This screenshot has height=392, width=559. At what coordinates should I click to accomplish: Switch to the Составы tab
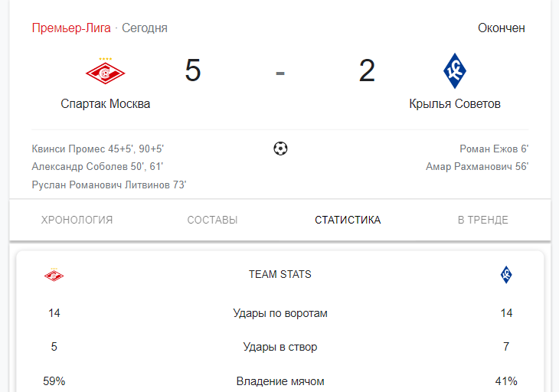(212, 220)
